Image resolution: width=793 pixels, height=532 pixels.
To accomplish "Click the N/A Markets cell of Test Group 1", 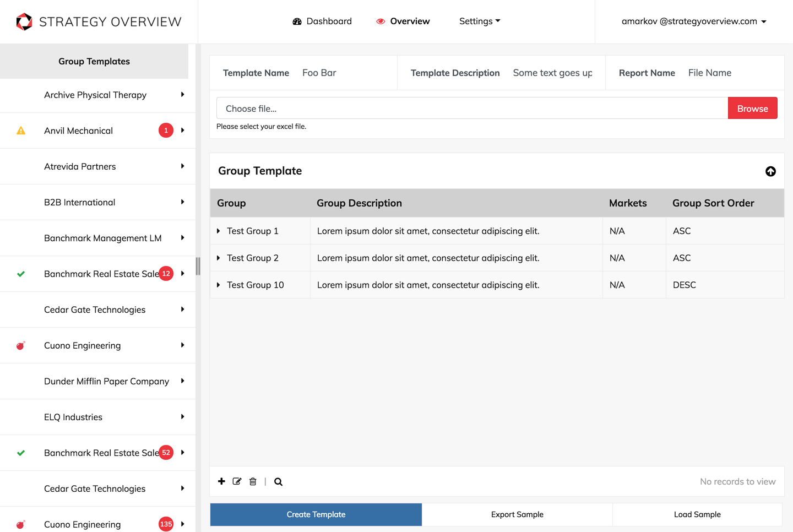I will click(x=634, y=231).
